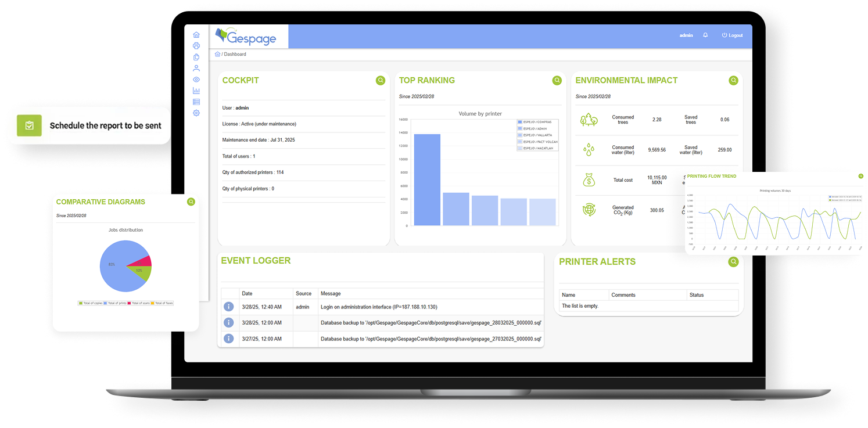This screenshot has height=428, width=868.
Task: Click the Dashboard breadcrumb text
Action: [235, 54]
